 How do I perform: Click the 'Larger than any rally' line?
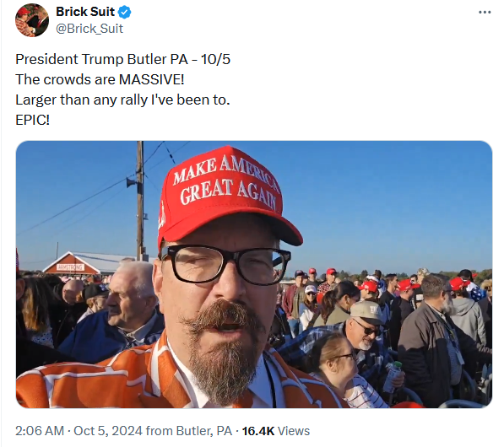[x=122, y=100]
